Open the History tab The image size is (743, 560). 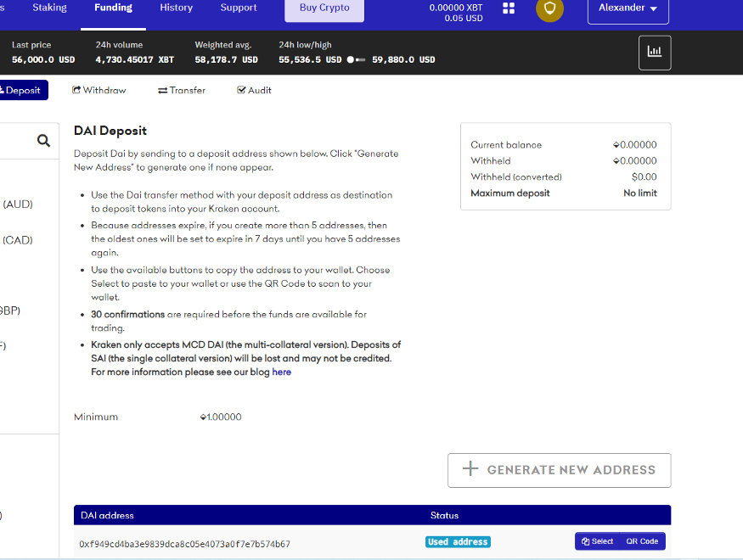point(177,8)
